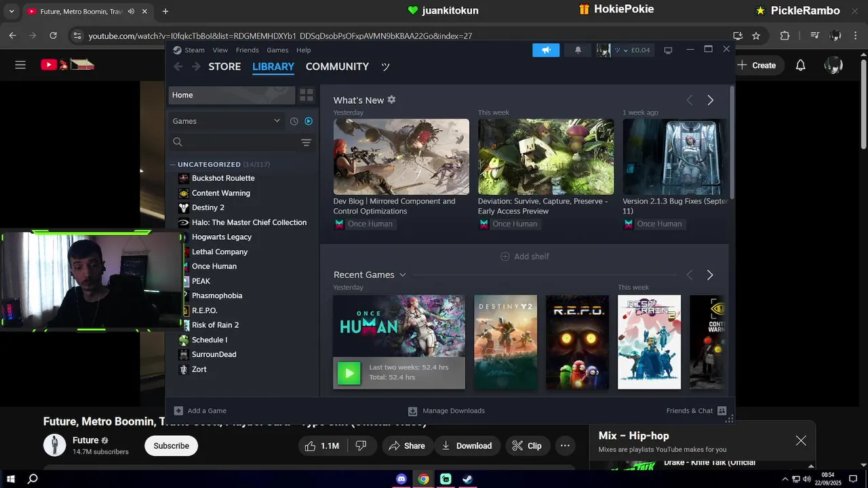The image size is (868, 488).
Task: Switch library to collections grid view
Action: pyautogui.click(x=307, y=95)
